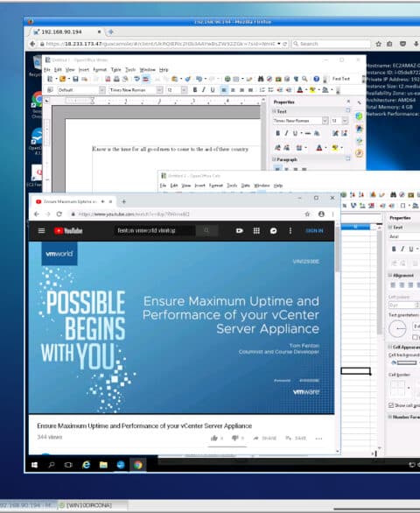Click the Font Color icon in the Writer toolbar
Image resolution: width=420 pixels, height=513 pixels.
coord(300,89)
